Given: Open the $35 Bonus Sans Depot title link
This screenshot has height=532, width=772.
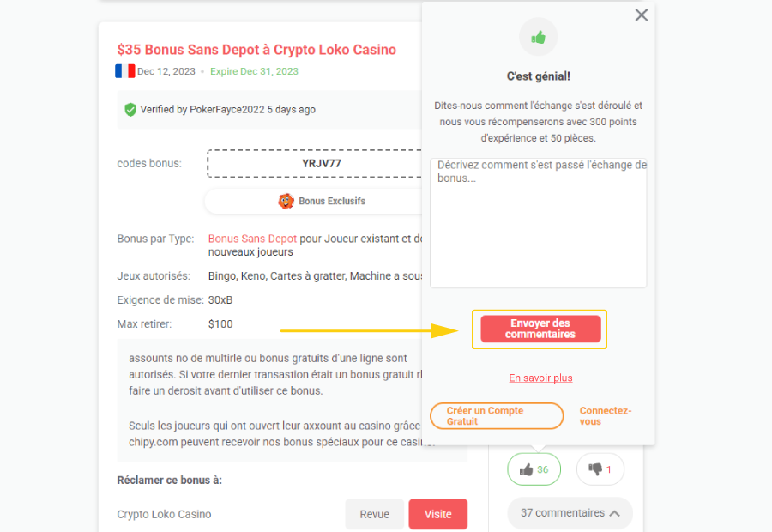Looking at the screenshot, I should tap(256, 49).
